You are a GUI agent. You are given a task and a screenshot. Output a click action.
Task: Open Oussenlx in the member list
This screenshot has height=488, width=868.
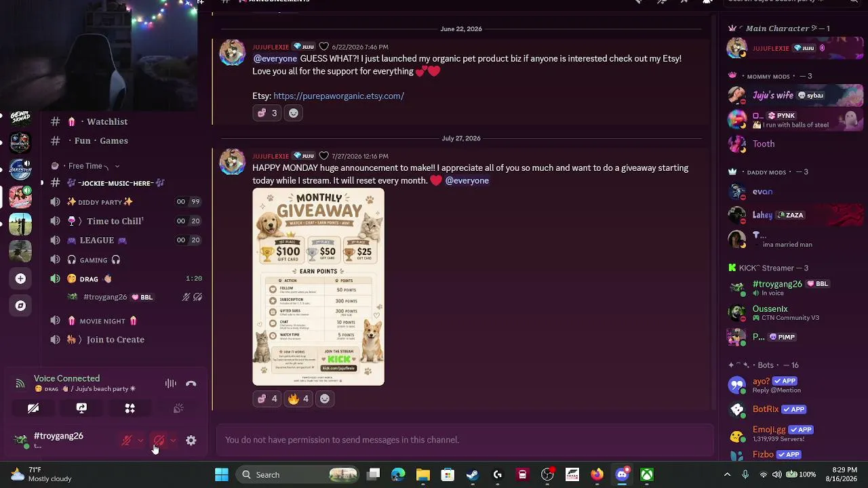pyautogui.click(x=795, y=312)
